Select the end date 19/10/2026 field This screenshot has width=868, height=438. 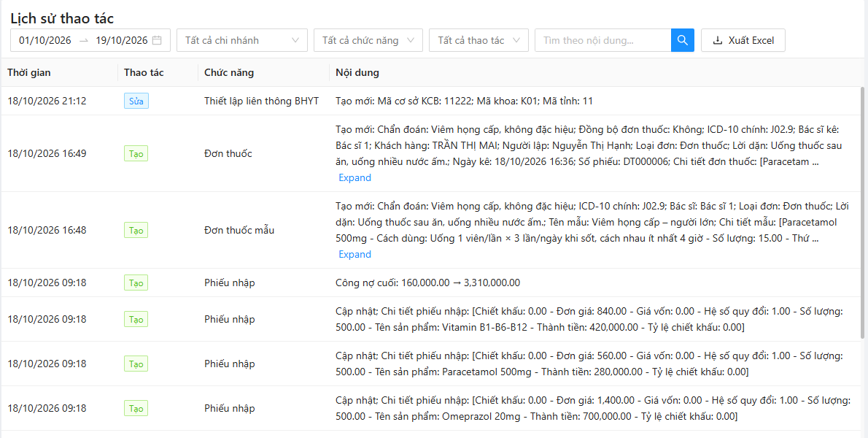pos(122,40)
